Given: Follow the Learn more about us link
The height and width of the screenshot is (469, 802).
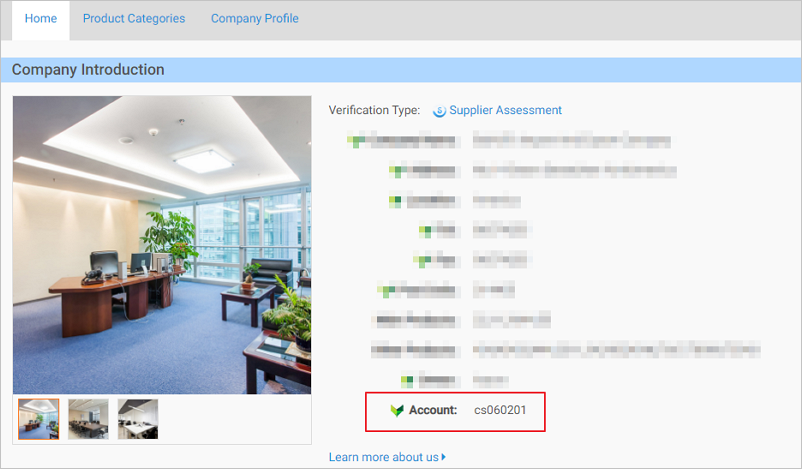Looking at the screenshot, I should (383, 457).
